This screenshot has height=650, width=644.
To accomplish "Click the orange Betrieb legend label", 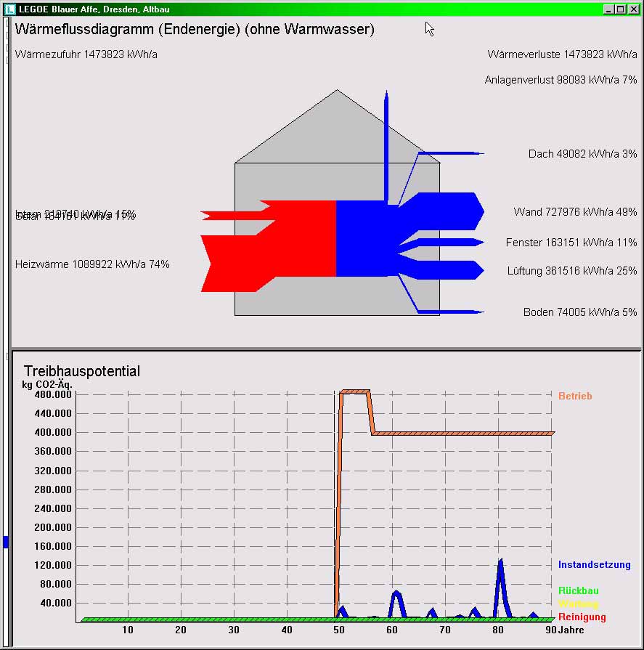I will pyautogui.click(x=576, y=396).
